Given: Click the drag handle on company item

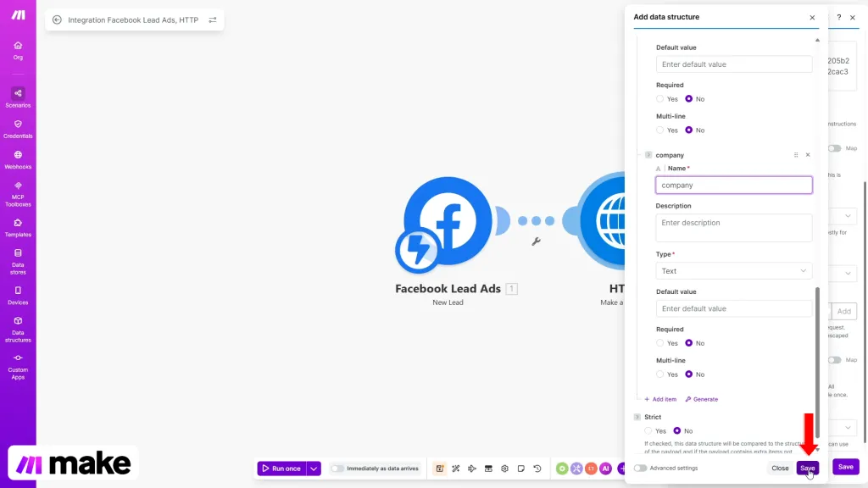Looking at the screenshot, I should [796, 155].
